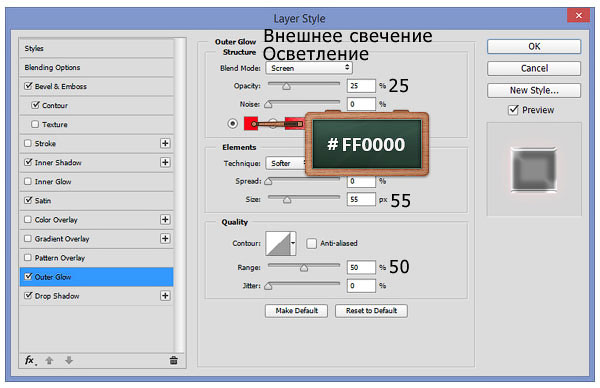Click the contour curve thumbnail
Screen dimensions: 600x388
[x=278, y=243]
